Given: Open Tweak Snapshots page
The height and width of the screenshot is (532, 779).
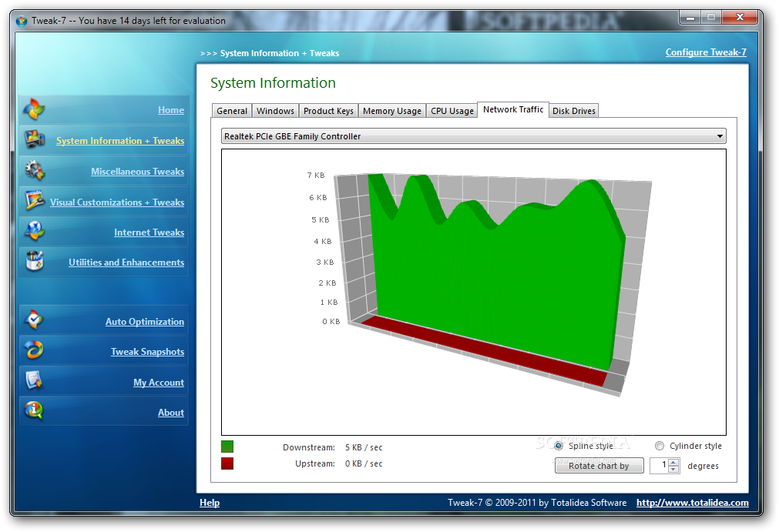Looking at the screenshot, I should pyautogui.click(x=147, y=352).
